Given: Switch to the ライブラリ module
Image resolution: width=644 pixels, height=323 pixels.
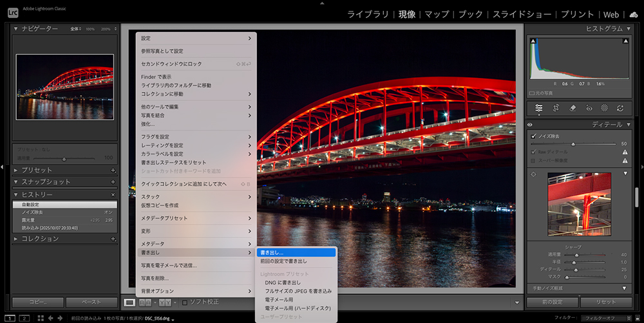Looking at the screenshot, I should [368, 14].
